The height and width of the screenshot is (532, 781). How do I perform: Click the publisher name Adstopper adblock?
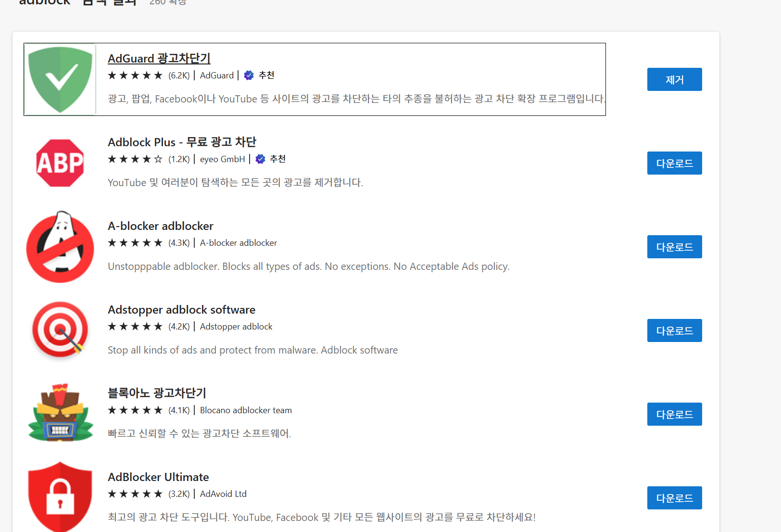pyautogui.click(x=236, y=327)
